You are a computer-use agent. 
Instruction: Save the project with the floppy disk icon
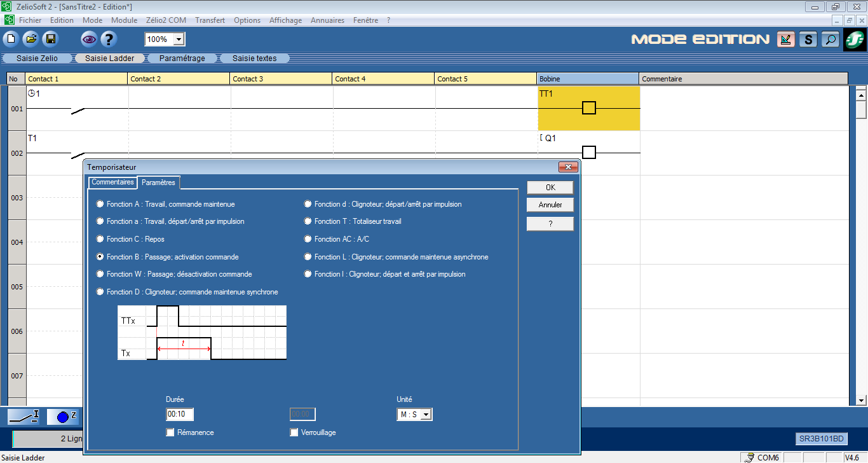click(50, 39)
